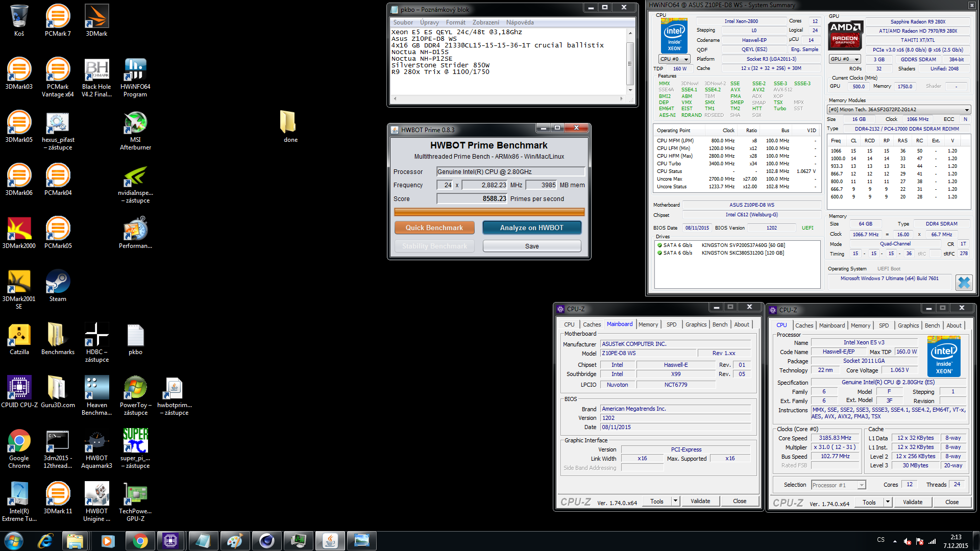Open hwbotprime shortcut icon
980x551 pixels.
tap(174, 396)
